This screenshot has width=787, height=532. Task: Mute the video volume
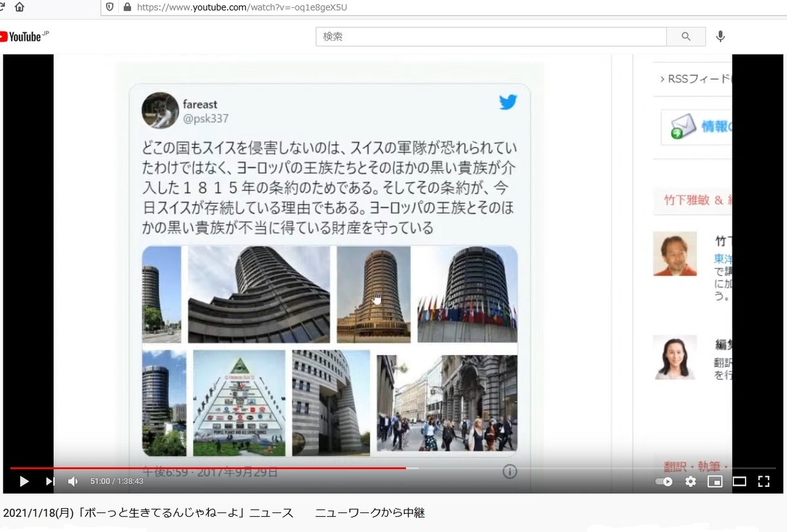[73, 481]
